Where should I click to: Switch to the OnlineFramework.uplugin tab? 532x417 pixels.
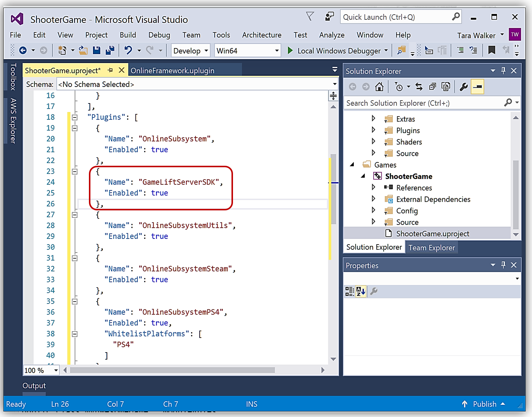pos(172,70)
